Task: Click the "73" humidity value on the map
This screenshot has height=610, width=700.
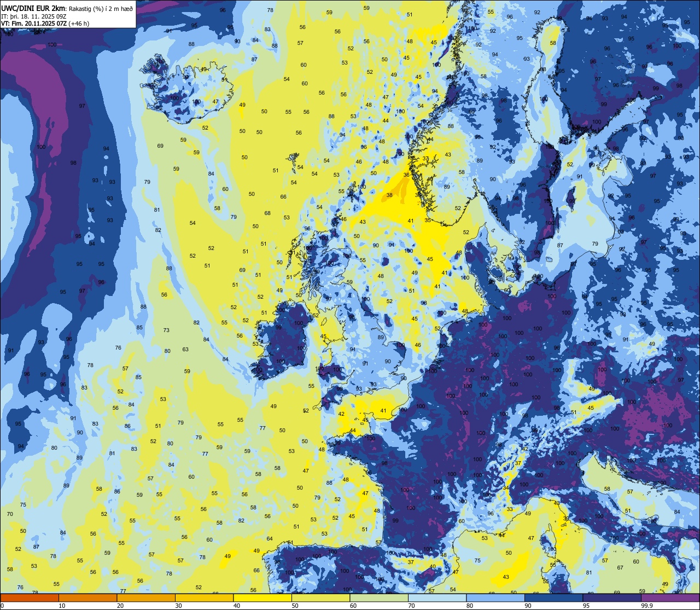Action: pyautogui.click(x=166, y=330)
